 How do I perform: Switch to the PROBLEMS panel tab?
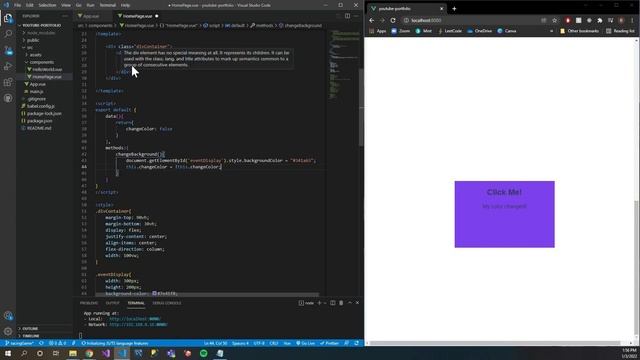89,303
